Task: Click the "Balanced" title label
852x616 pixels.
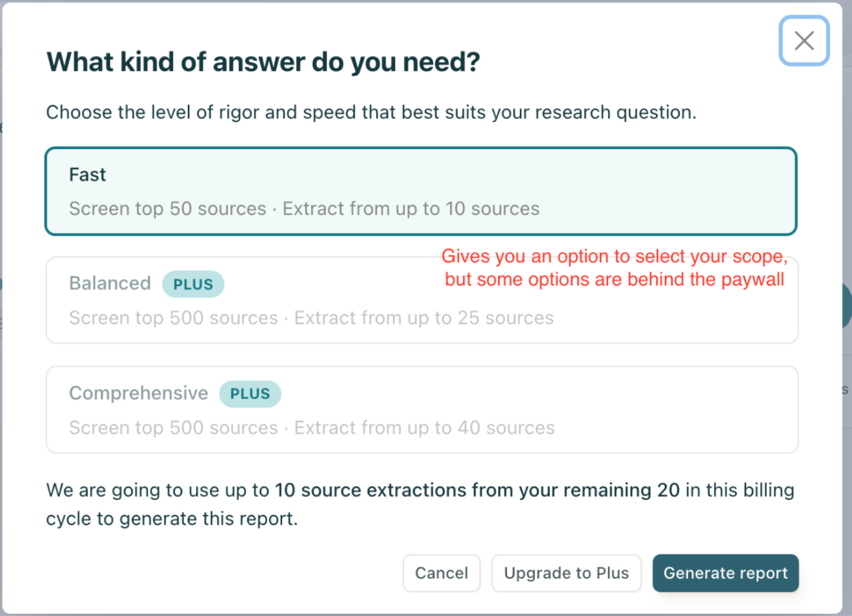Action: click(x=110, y=283)
